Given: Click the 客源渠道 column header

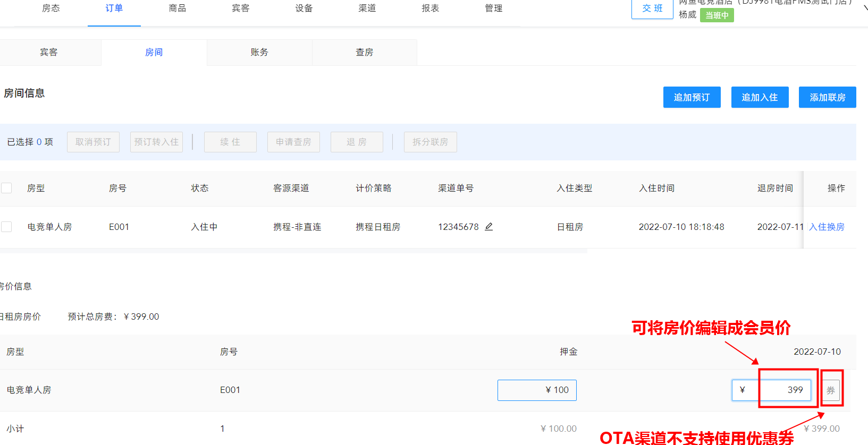Looking at the screenshot, I should coord(291,188).
